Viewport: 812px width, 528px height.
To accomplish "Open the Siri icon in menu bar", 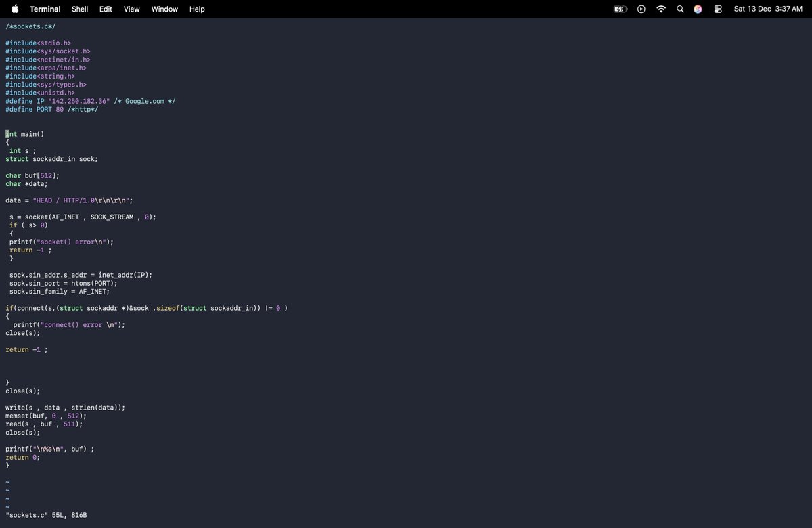I will (698, 9).
